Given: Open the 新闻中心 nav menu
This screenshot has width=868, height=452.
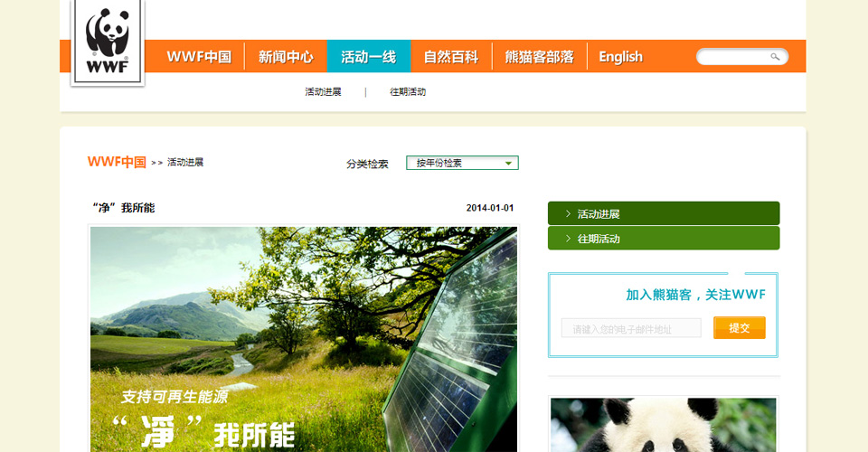Looking at the screenshot, I should [x=286, y=56].
